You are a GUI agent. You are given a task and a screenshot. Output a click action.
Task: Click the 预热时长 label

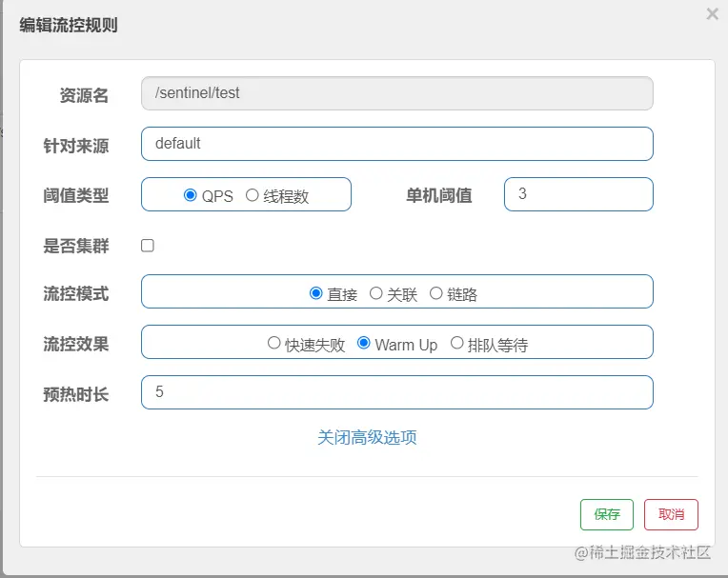(76, 394)
